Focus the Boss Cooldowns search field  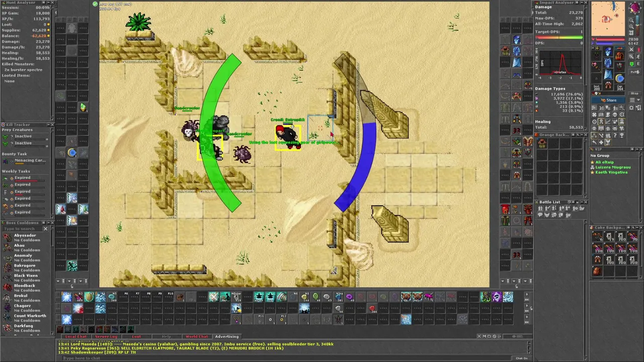(x=22, y=229)
